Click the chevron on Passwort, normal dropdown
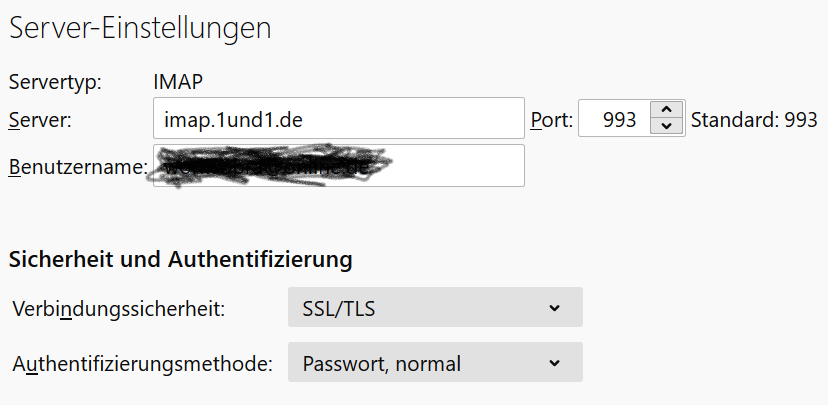The width and height of the screenshot is (828, 405). pos(555,363)
